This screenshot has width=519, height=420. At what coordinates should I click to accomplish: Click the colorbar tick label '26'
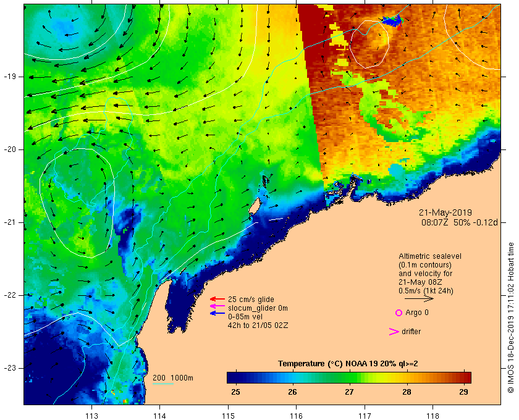tap(292, 392)
